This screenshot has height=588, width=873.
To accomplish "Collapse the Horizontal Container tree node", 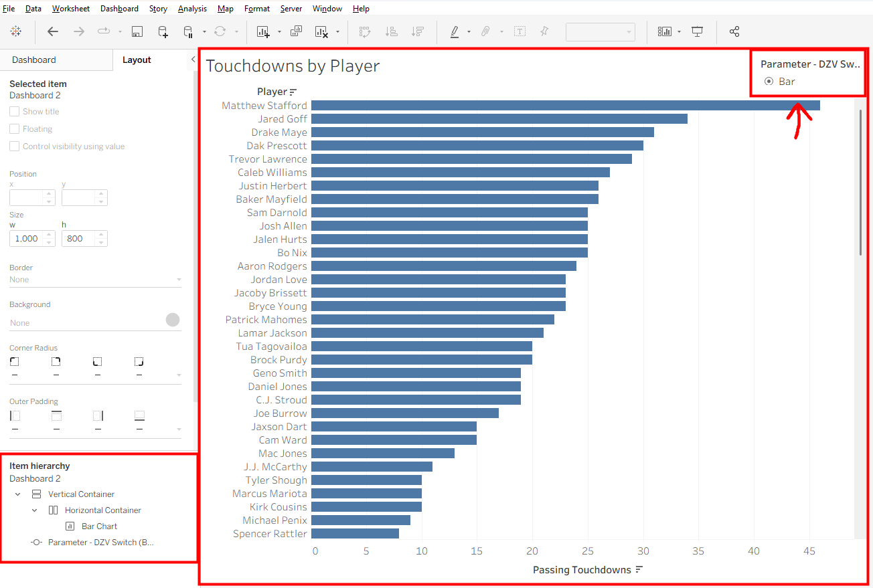I will 35,510.
